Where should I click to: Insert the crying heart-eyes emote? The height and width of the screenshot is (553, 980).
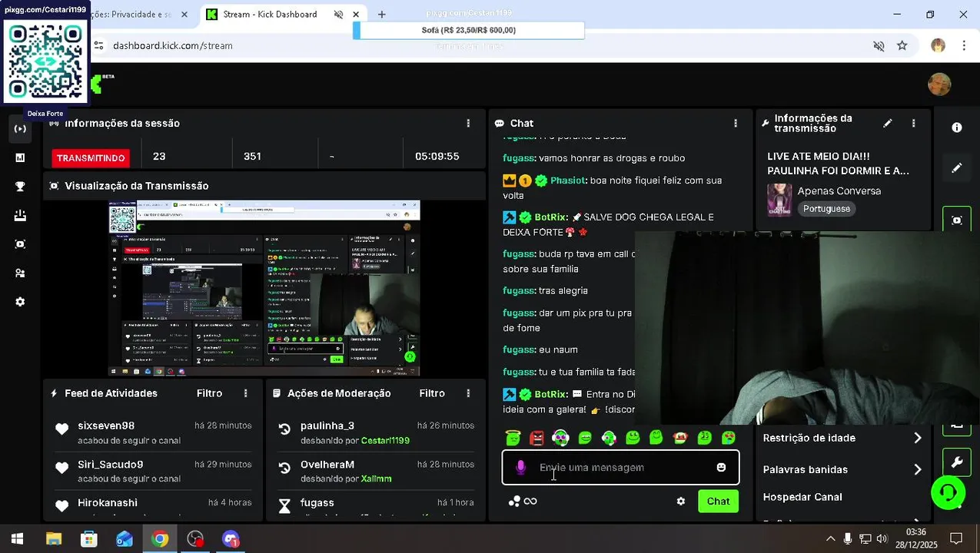coord(728,438)
